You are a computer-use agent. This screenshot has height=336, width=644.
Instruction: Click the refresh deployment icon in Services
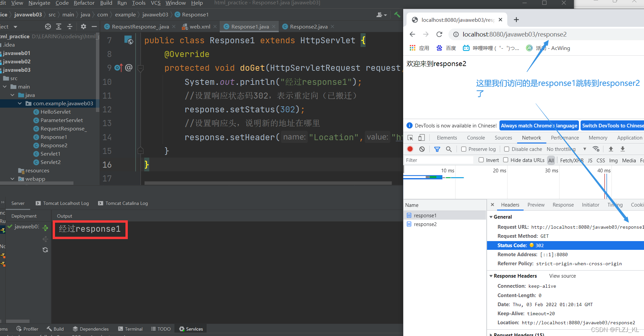tap(45, 250)
